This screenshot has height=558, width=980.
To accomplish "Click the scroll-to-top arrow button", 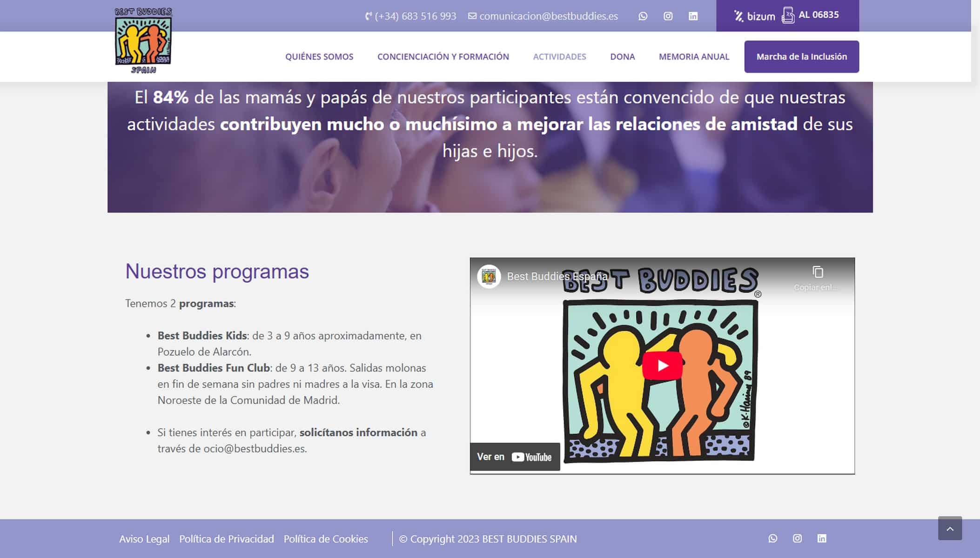I will [950, 528].
